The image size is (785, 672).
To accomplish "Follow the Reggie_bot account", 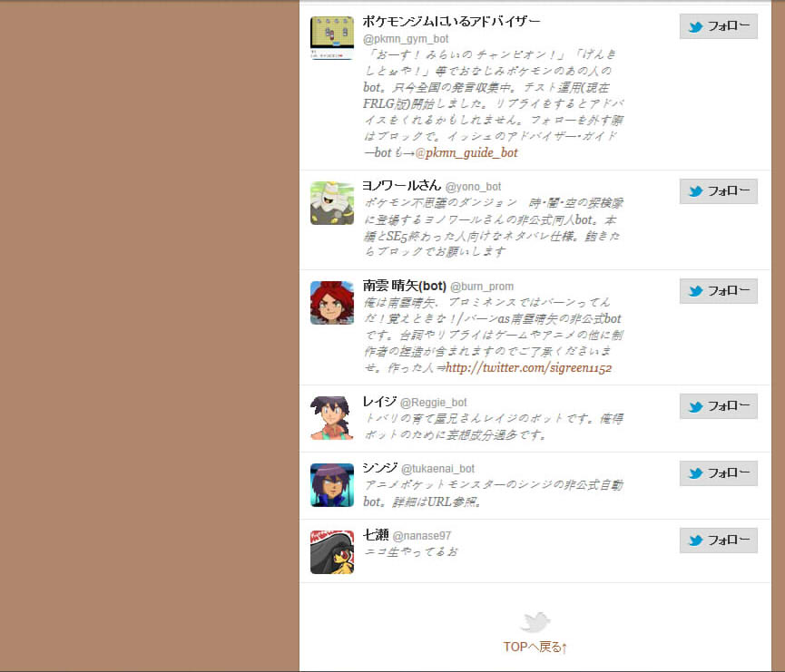I will [x=719, y=405].
